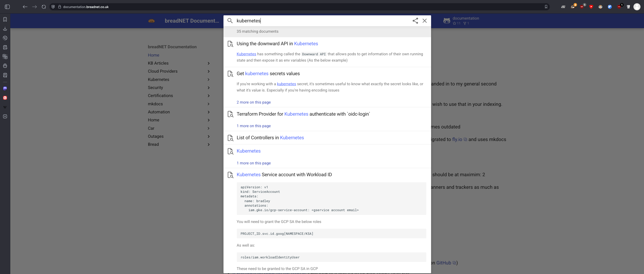Clear search with the X icon
This screenshot has height=274, width=644.
point(425,21)
